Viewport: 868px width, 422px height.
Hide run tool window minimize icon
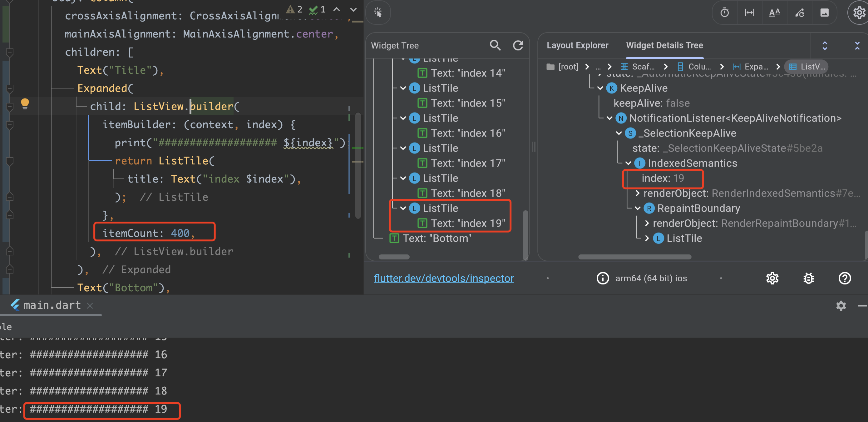click(862, 306)
